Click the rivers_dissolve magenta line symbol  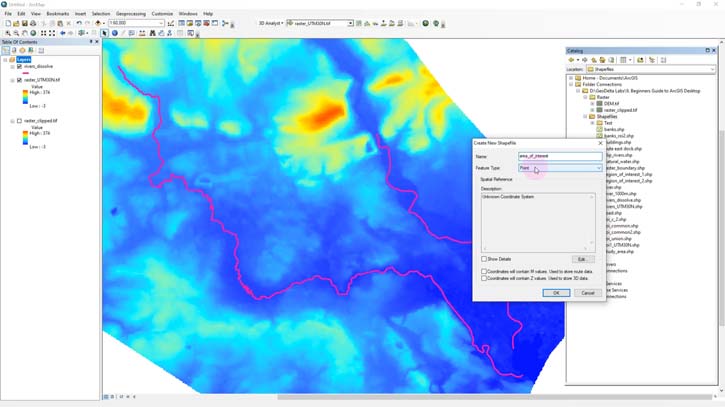click(x=25, y=73)
